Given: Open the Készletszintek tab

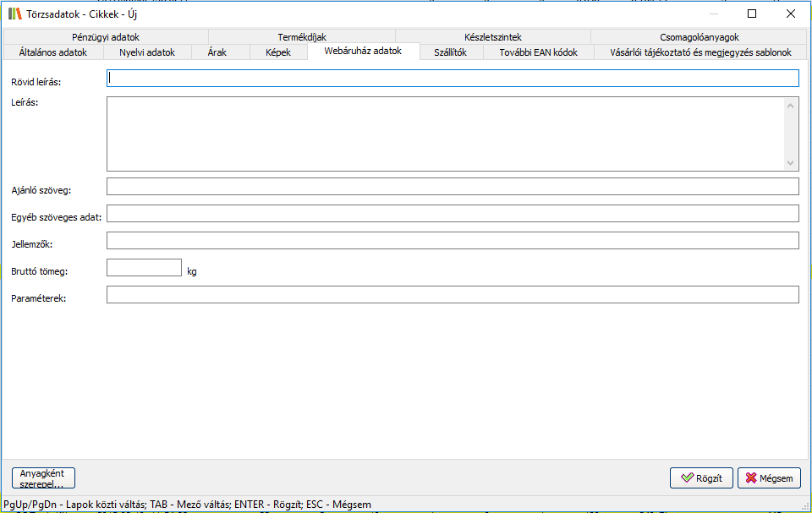Looking at the screenshot, I should pyautogui.click(x=493, y=37).
